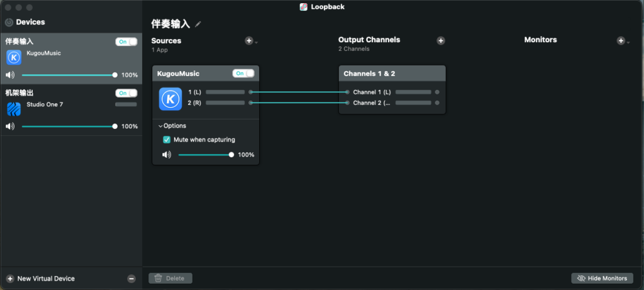Toggle the KugouMusic source On switch

(243, 74)
